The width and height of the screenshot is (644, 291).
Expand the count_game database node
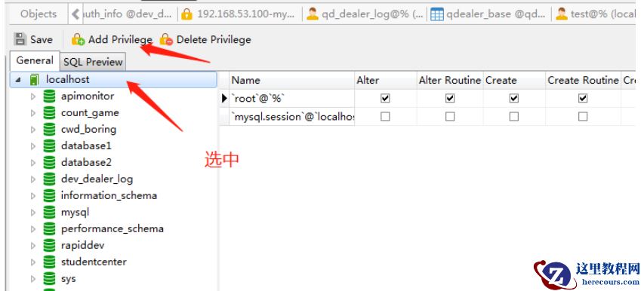point(33,114)
